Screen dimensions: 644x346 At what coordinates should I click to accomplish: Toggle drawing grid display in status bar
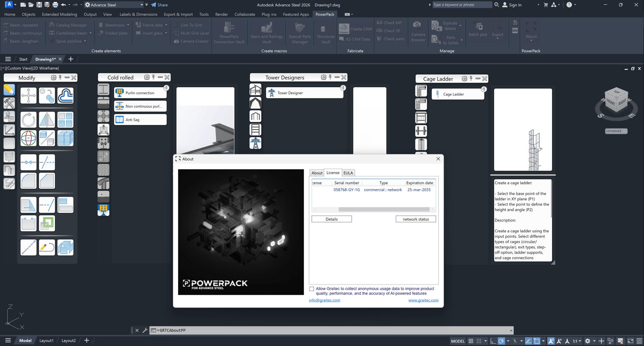pos(471,341)
